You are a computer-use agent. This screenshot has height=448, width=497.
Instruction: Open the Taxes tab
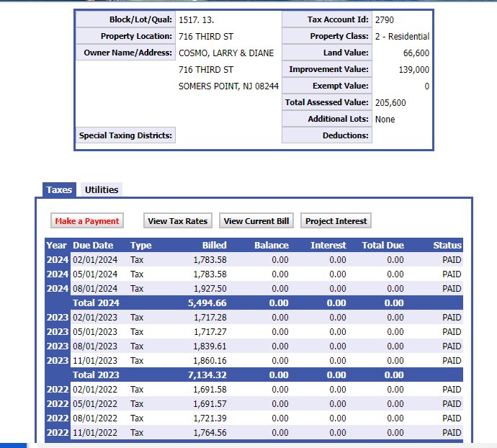click(59, 189)
